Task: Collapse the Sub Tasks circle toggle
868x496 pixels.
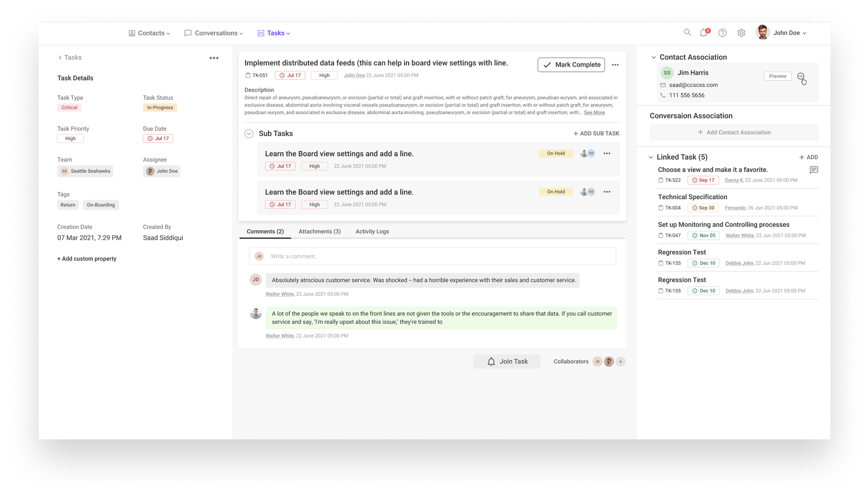Action: (249, 134)
